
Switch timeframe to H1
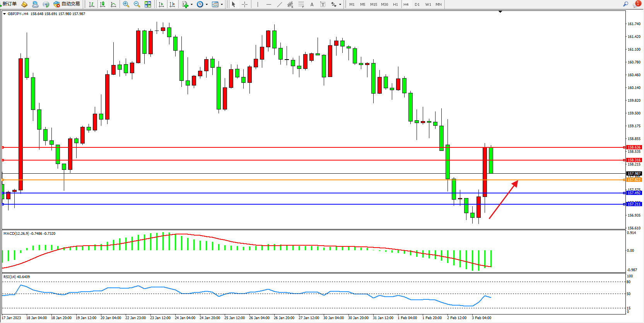395,5
